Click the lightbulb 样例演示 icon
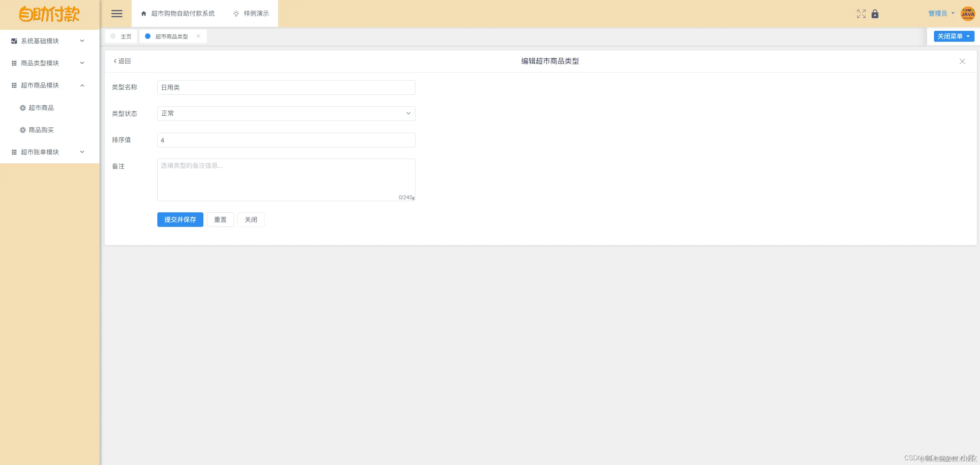Image resolution: width=980 pixels, height=465 pixels. click(236, 14)
